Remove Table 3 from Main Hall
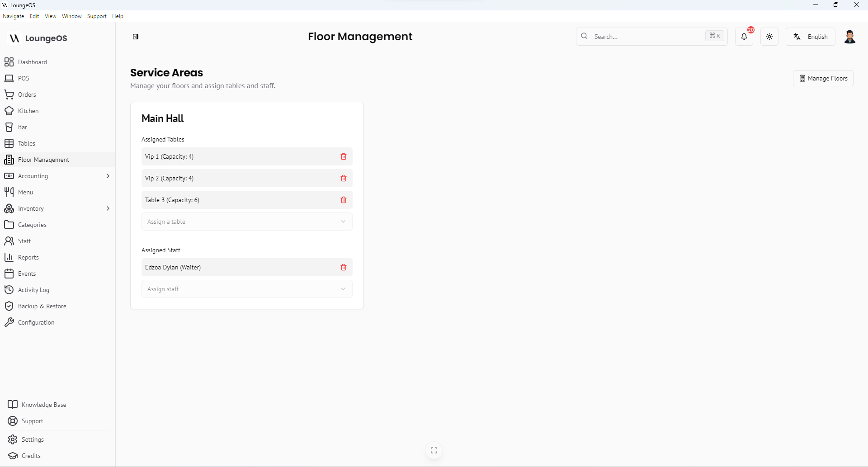Screen dimensions: 868x467 [344, 200]
